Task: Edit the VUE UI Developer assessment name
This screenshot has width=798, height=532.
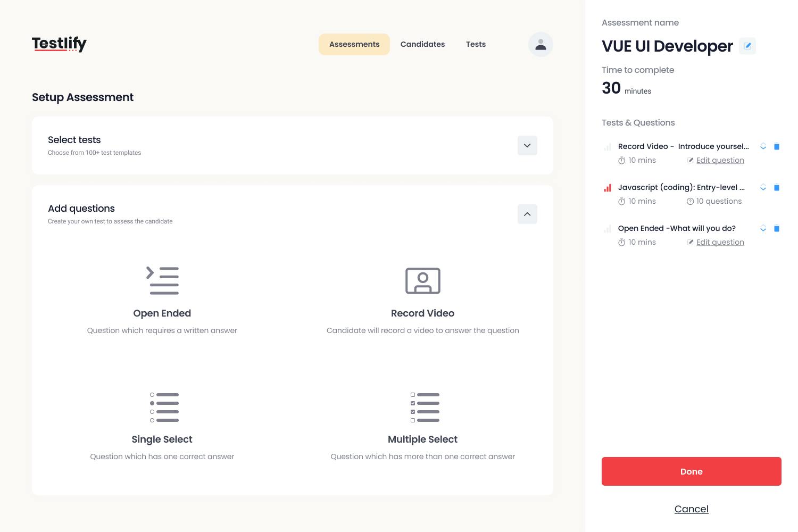Action: (747, 46)
